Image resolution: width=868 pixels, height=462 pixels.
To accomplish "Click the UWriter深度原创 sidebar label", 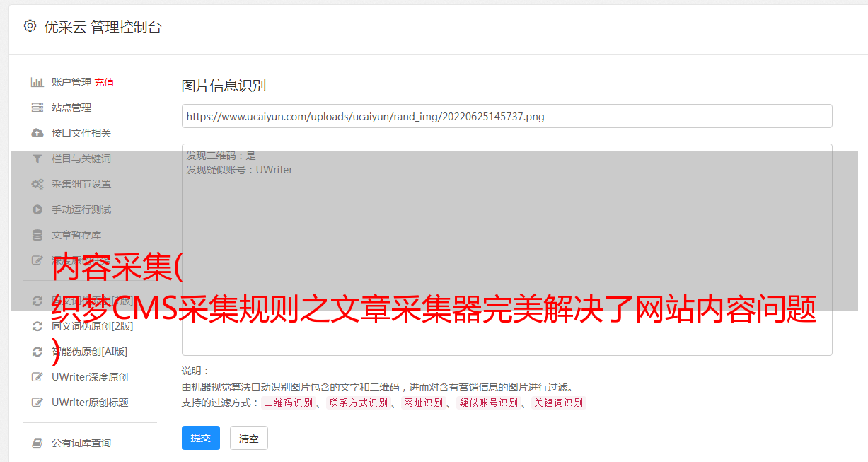I will (x=90, y=377).
